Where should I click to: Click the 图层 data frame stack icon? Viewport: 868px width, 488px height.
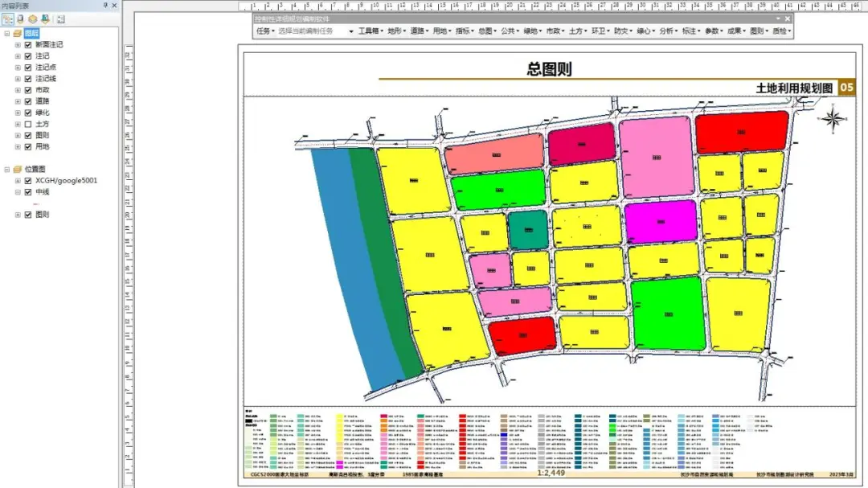point(18,33)
